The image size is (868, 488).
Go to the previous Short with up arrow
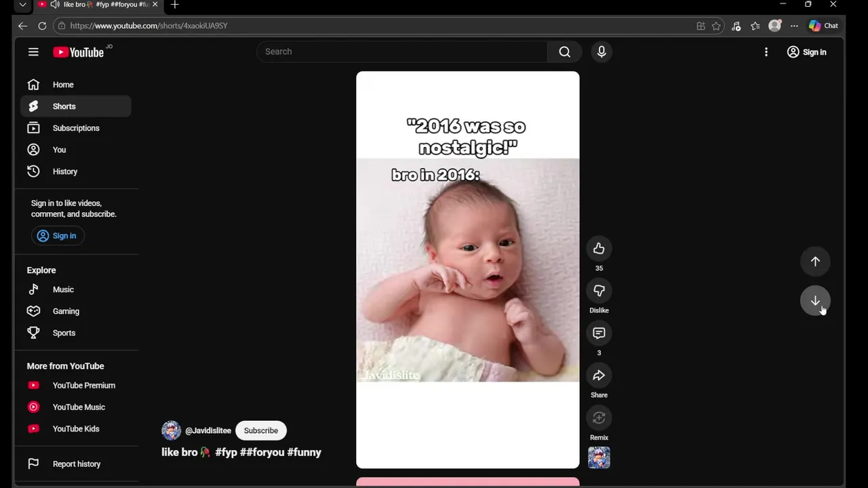click(x=815, y=262)
